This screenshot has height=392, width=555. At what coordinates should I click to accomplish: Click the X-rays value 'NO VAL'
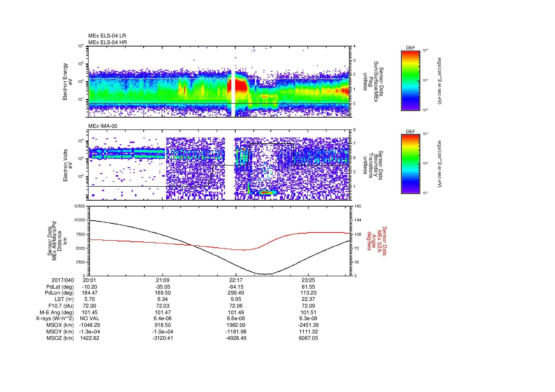pyautogui.click(x=90, y=318)
